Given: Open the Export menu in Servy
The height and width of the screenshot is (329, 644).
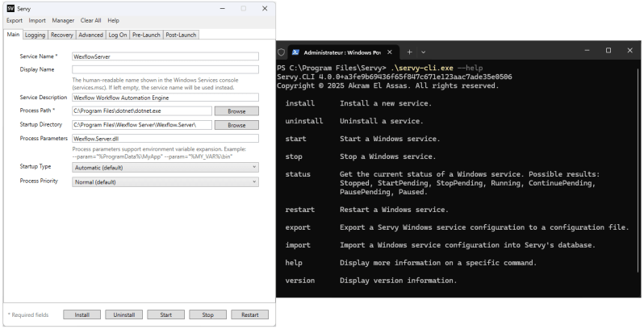Looking at the screenshot, I should tap(15, 20).
